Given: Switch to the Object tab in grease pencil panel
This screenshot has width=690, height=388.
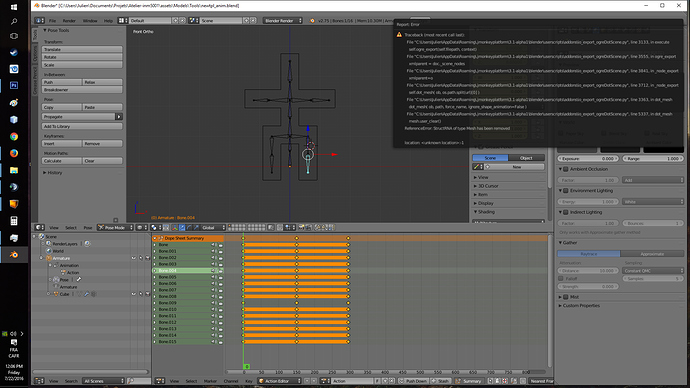Looking at the screenshot, I should pyautogui.click(x=526, y=158).
